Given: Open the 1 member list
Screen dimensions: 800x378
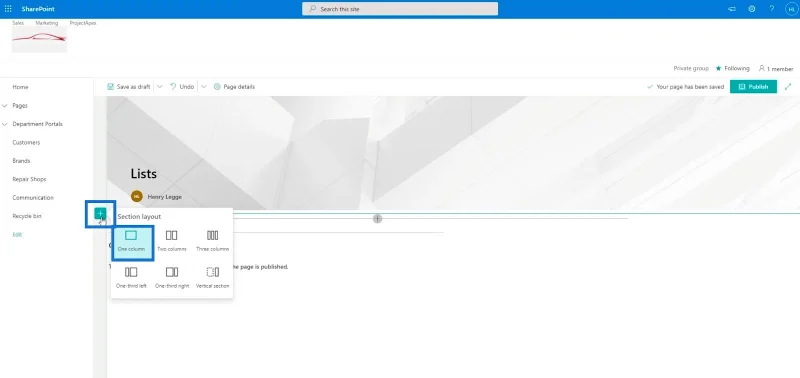Looking at the screenshot, I should 776,68.
